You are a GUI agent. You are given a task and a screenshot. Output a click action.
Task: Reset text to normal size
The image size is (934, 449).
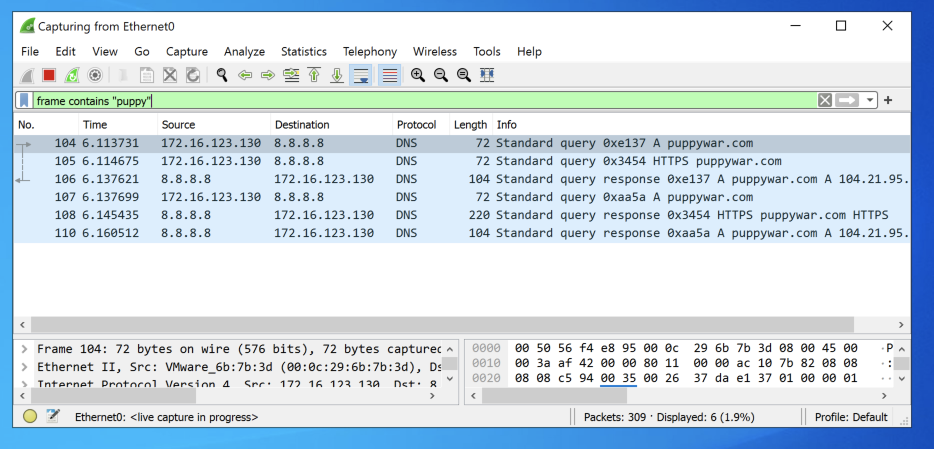(x=464, y=76)
